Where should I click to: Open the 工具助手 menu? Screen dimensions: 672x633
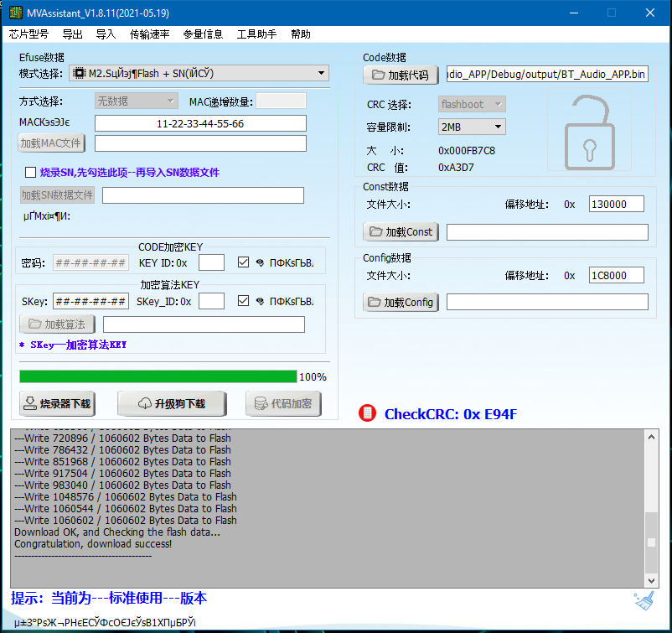point(256,34)
